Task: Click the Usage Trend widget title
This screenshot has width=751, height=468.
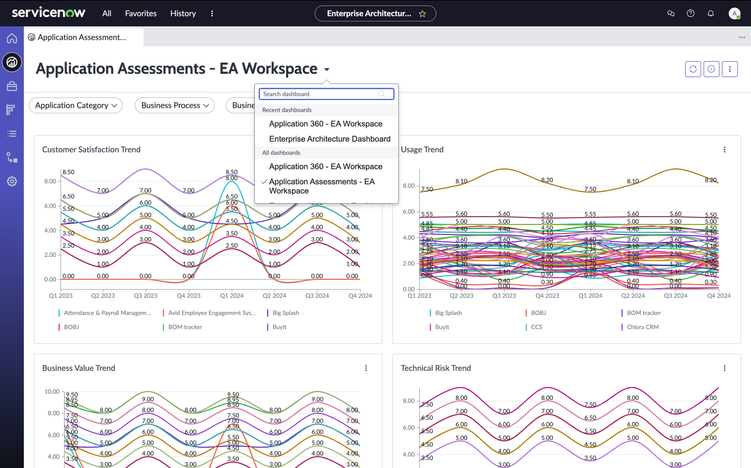Action: click(422, 149)
